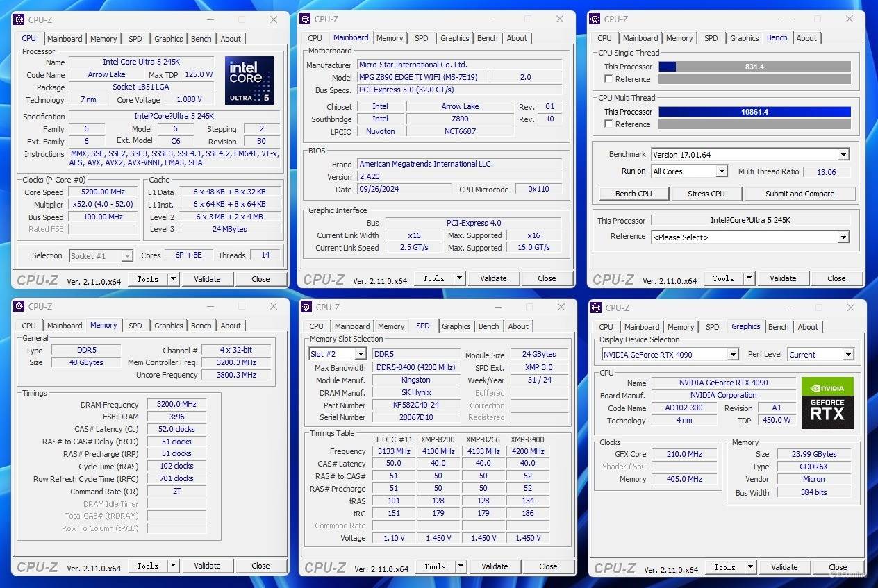Click the NVIDIA GeForce RTX logo
The width and height of the screenshot is (878, 588).
827,403
